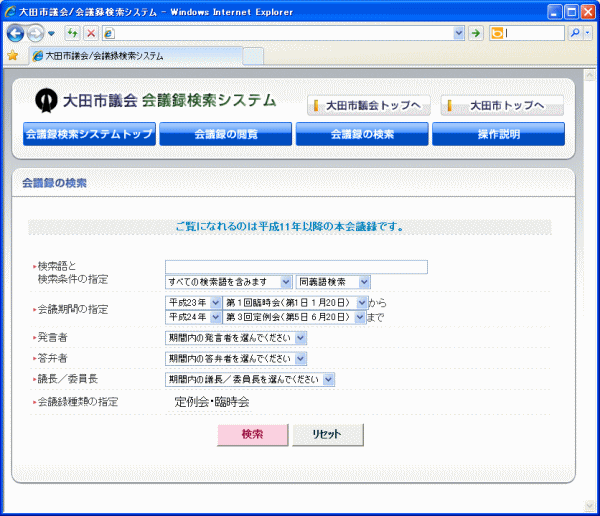This screenshot has width=600, height=516.
Task: Open 期間内の発言者を選んでください dropdown
Action: pyautogui.click(x=236, y=338)
